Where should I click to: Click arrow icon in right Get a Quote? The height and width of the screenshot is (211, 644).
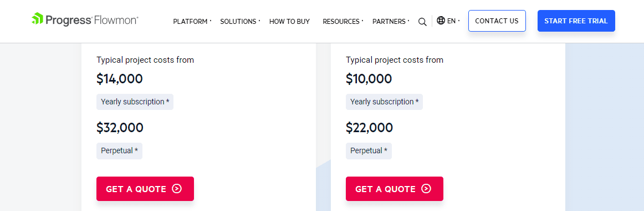tap(426, 189)
